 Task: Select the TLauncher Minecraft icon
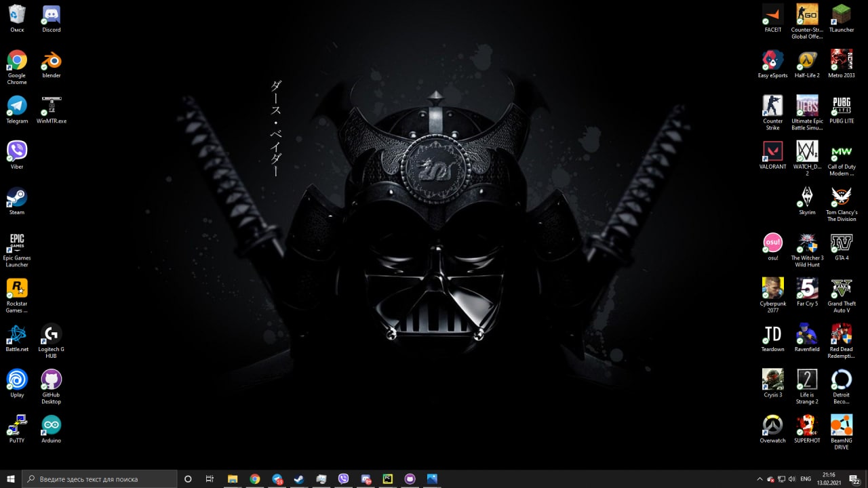click(842, 18)
